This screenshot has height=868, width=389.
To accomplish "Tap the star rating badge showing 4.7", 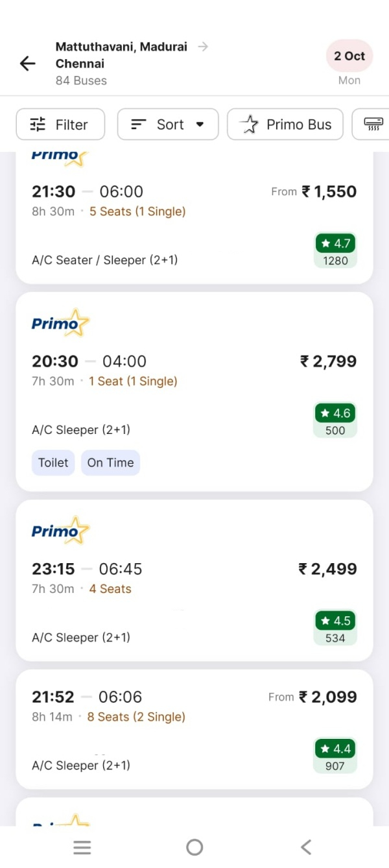I will 335,243.
